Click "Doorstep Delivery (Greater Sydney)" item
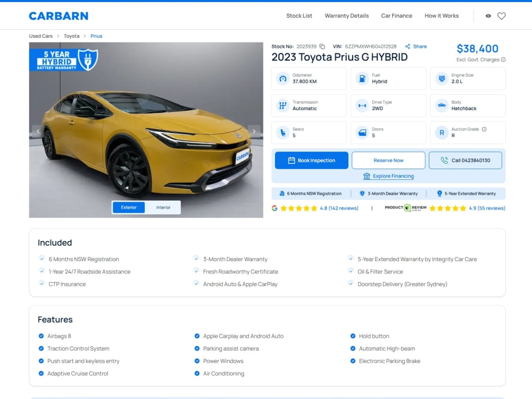This screenshot has width=532, height=399. (402, 284)
